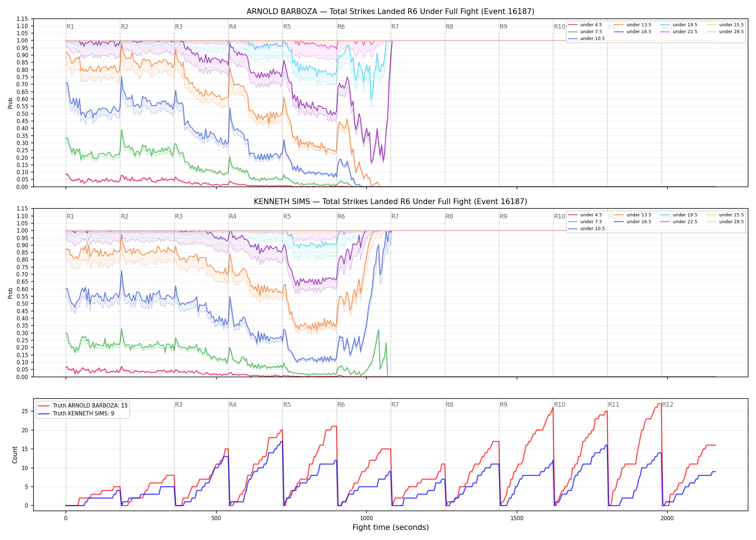Click the R9 round marker in Barboza chart
This screenshot has height=540, width=756.
click(x=503, y=27)
